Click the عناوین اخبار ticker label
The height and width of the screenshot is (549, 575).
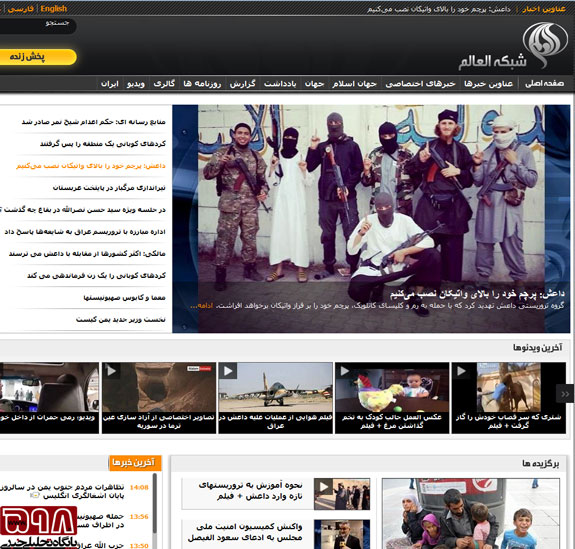coord(543,9)
